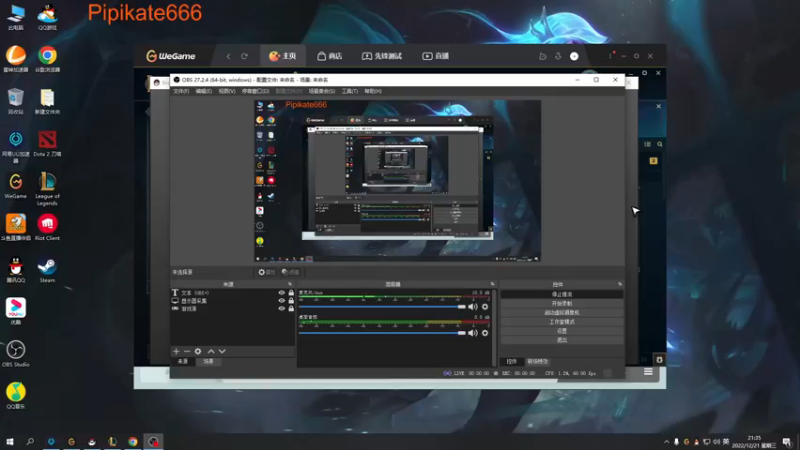
Task: Switch to the 转场特效 dock tab
Action: pos(537,361)
